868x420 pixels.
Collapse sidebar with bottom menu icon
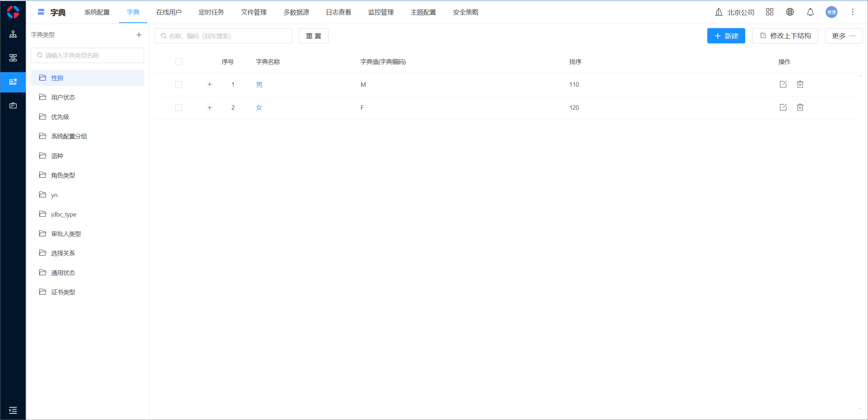coord(13,410)
